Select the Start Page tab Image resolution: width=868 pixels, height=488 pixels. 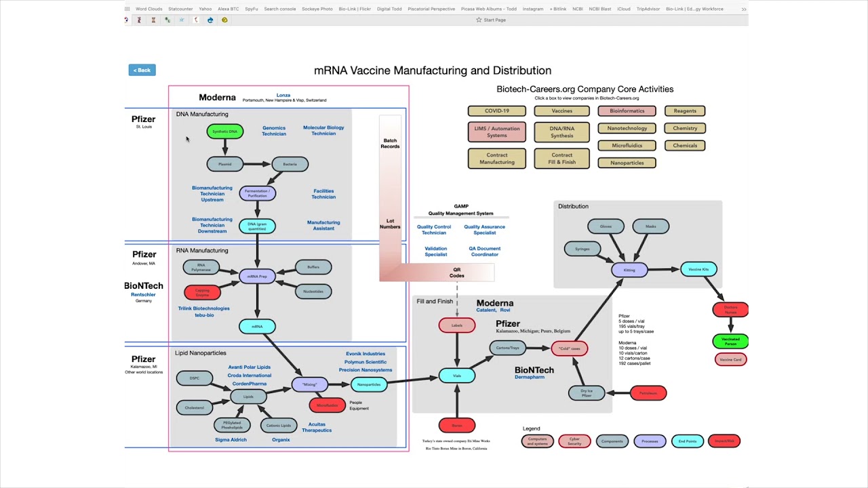pos(491,20)
